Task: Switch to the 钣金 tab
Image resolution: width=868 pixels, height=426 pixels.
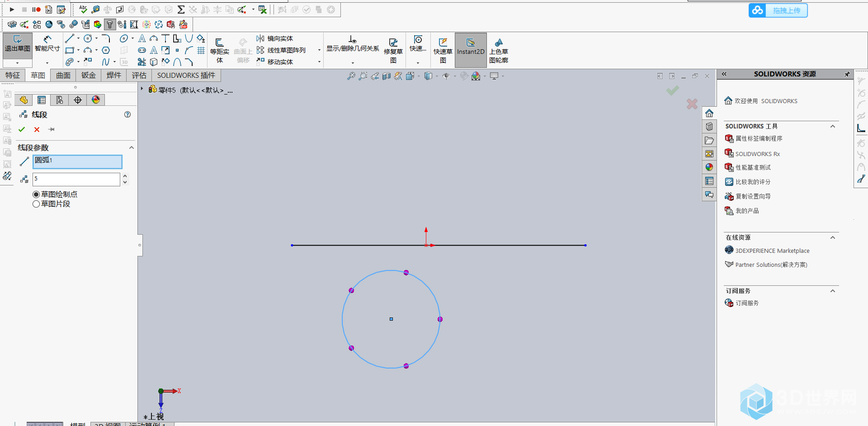Action: 89,75
